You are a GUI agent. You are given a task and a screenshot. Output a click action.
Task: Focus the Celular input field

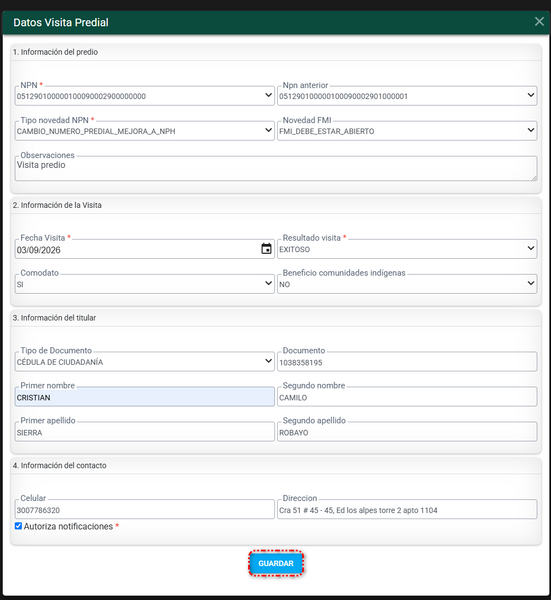tap(145, 509)
